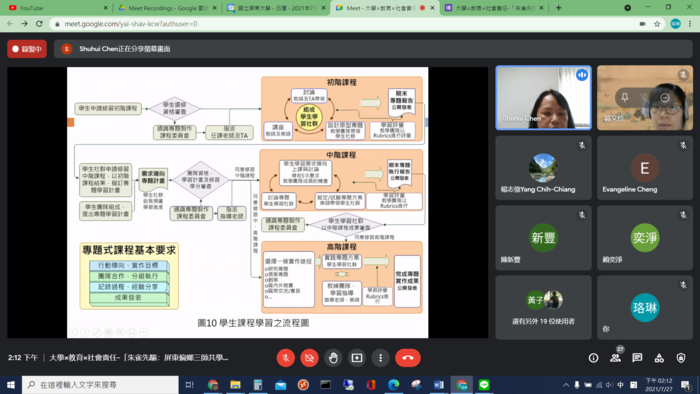Show everyone list with 27 badge
This screenshot has width=700, height=394.
point(616,357)
